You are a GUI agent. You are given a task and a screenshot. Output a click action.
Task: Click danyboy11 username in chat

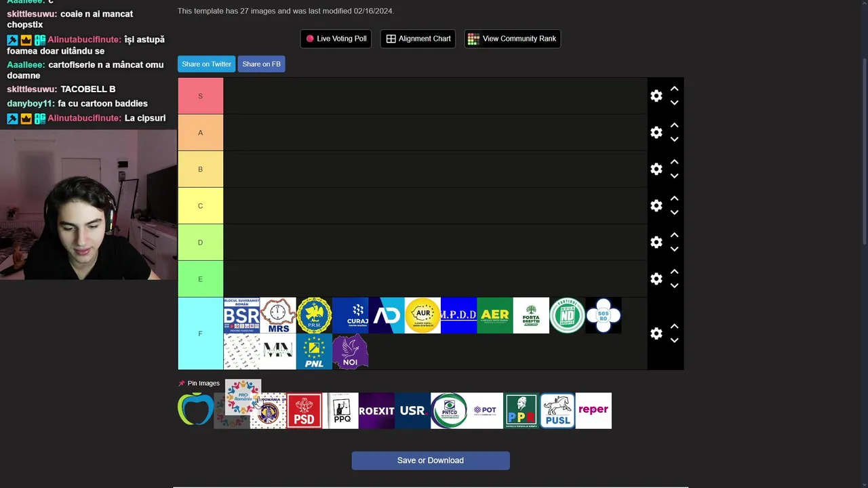tap(31, 103)
